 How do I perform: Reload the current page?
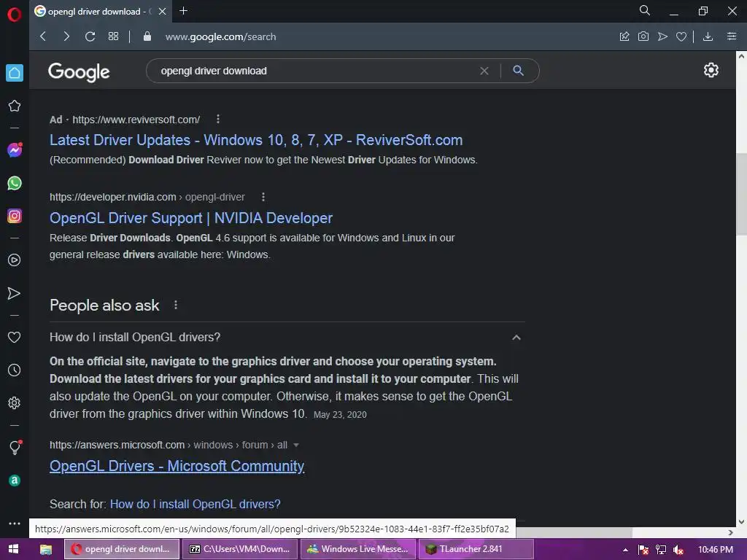coord(90,36)
